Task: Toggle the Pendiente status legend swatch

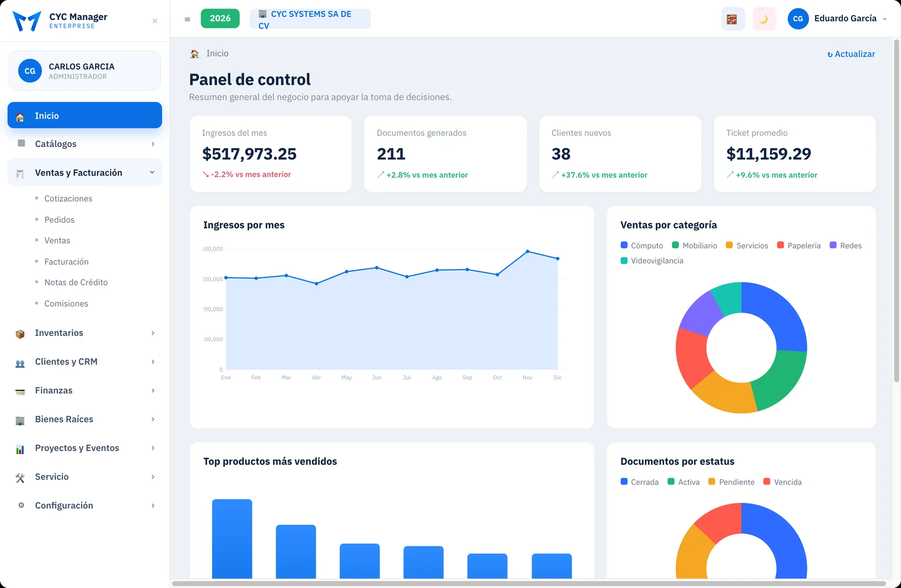Action: [712, 481]
